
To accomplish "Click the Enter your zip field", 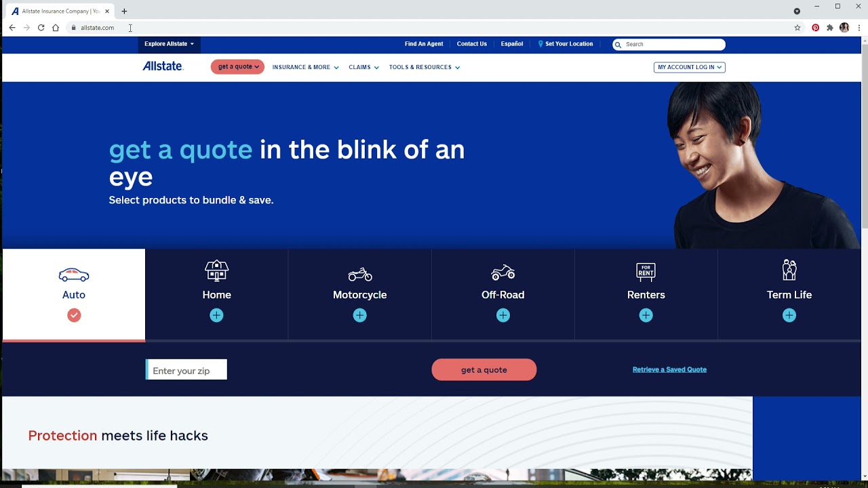I will coord(186,370).
